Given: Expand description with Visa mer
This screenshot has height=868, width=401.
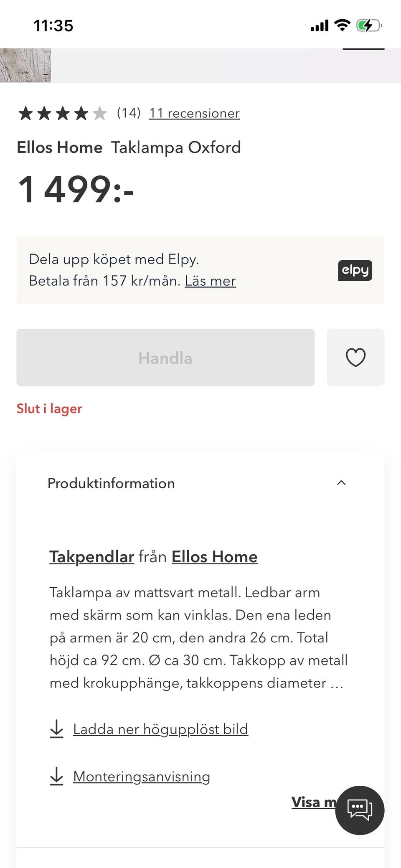Looking at the screenshot, I should tap(313, 802).
